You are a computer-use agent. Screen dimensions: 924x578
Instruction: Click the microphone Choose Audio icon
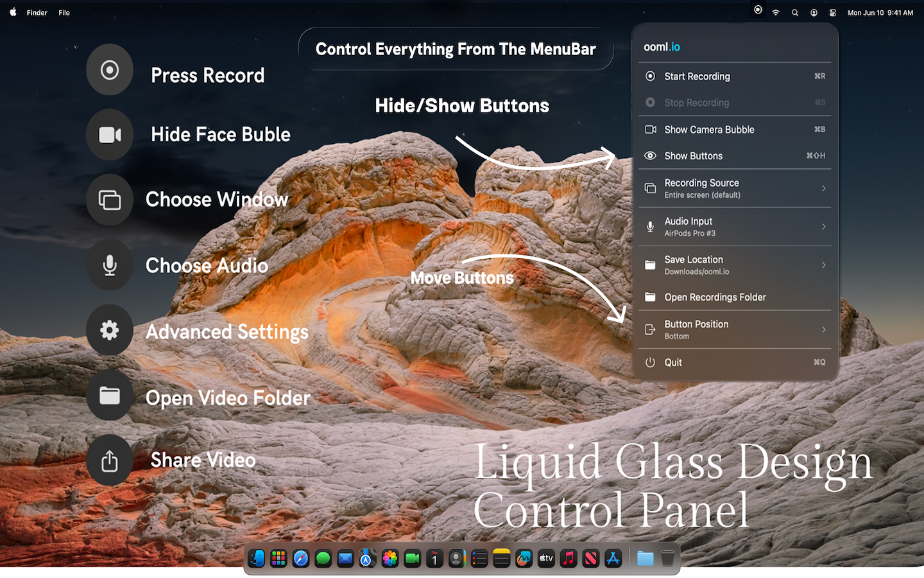tap(110, 265)
